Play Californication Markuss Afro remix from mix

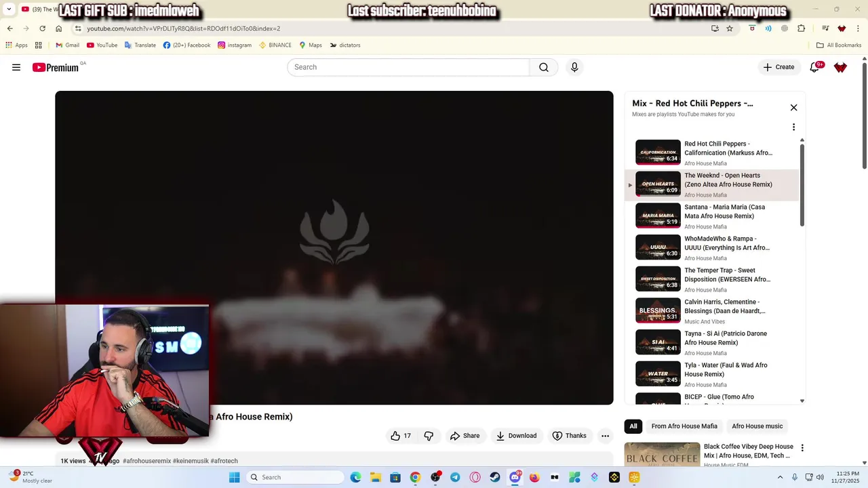tap(712, 153)
